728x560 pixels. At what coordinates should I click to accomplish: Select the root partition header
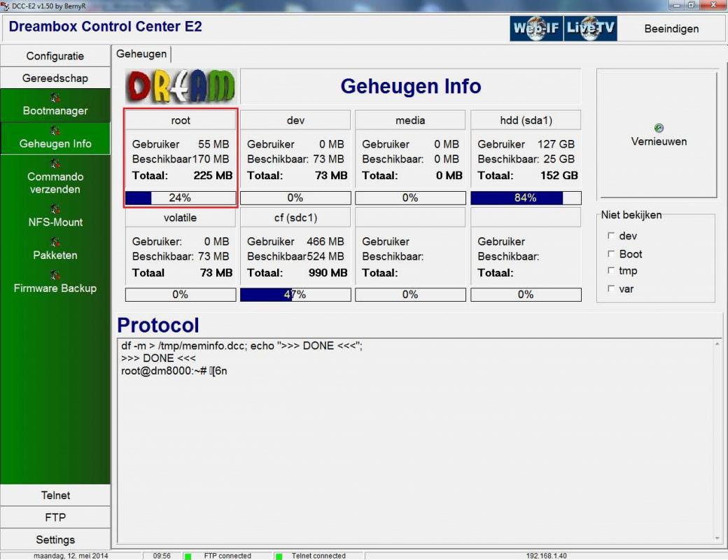(x=181, y=120)
